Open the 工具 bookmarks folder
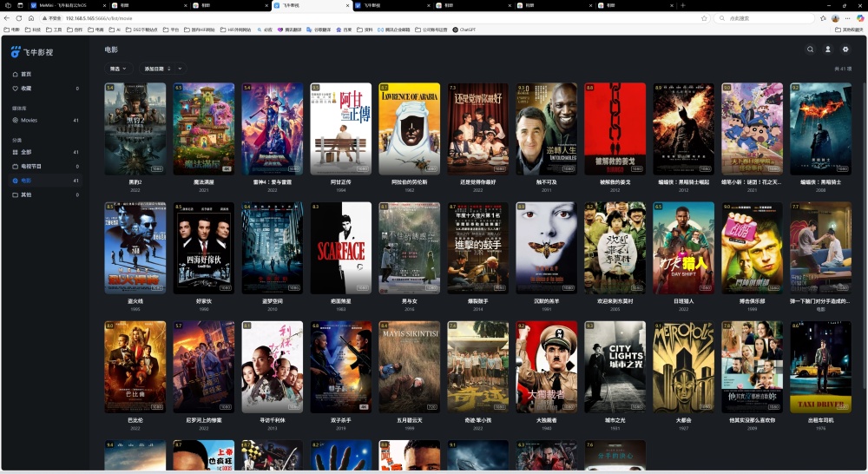The image size is (868, 474). click(54, 30)
